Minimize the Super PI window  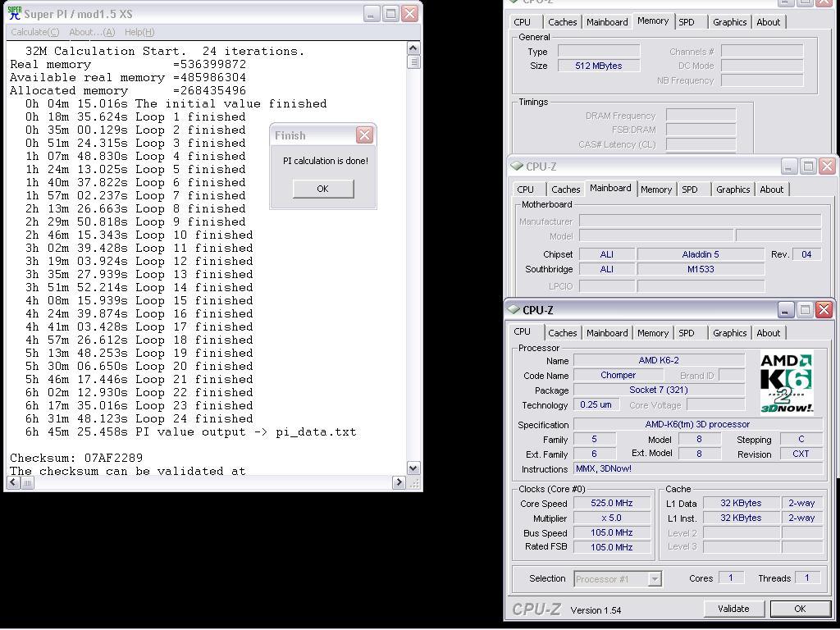tap(372, 13)
